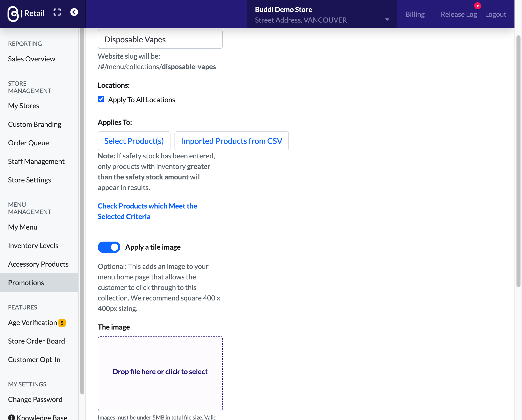Click the disposable-vapes slug text

coord(189,67)
